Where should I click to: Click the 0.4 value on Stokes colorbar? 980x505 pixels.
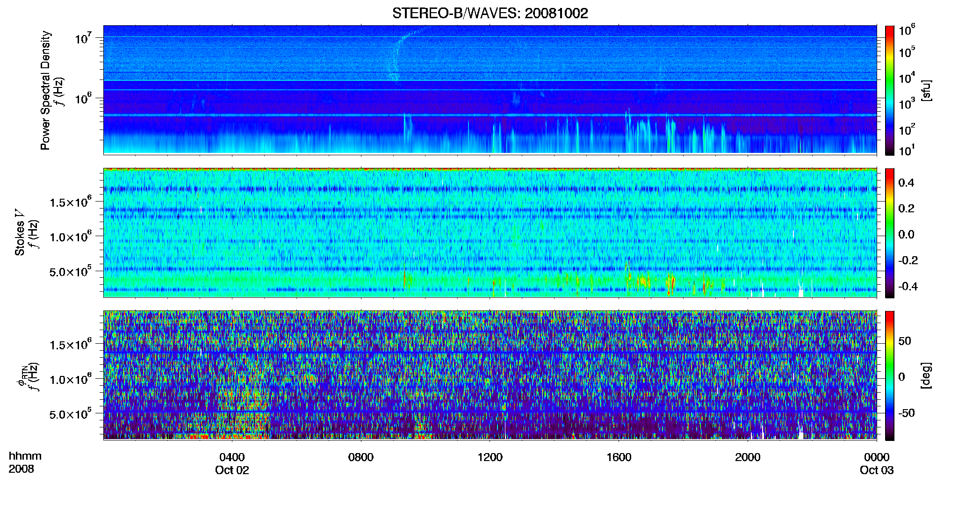906,183
